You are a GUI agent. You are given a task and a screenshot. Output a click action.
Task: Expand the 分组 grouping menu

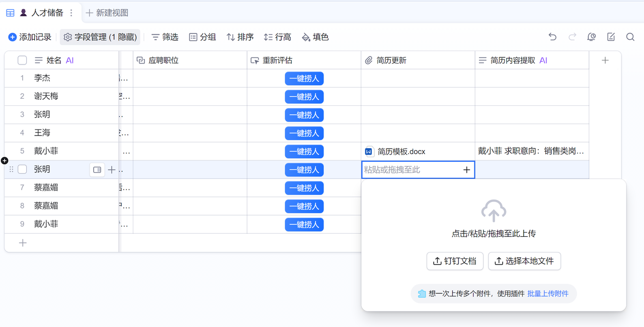(x=202, y=37)
